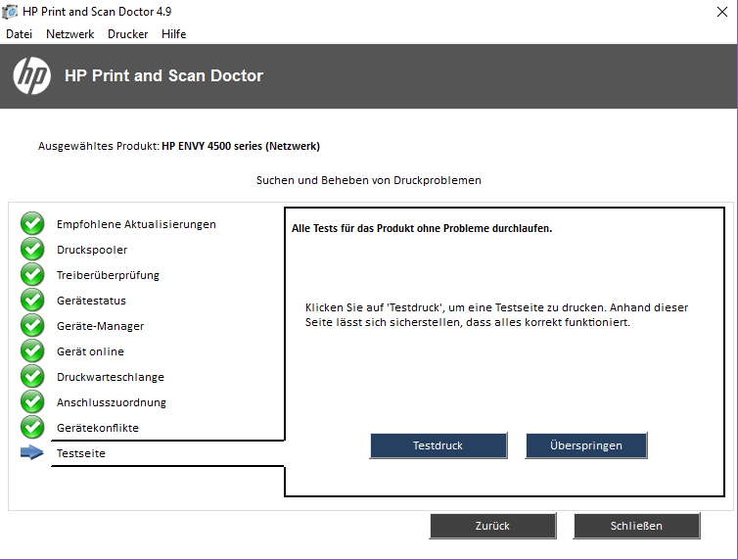Click the green check next to Gerätekonflikte
This screenshot has height=560, width=738.
32,427
